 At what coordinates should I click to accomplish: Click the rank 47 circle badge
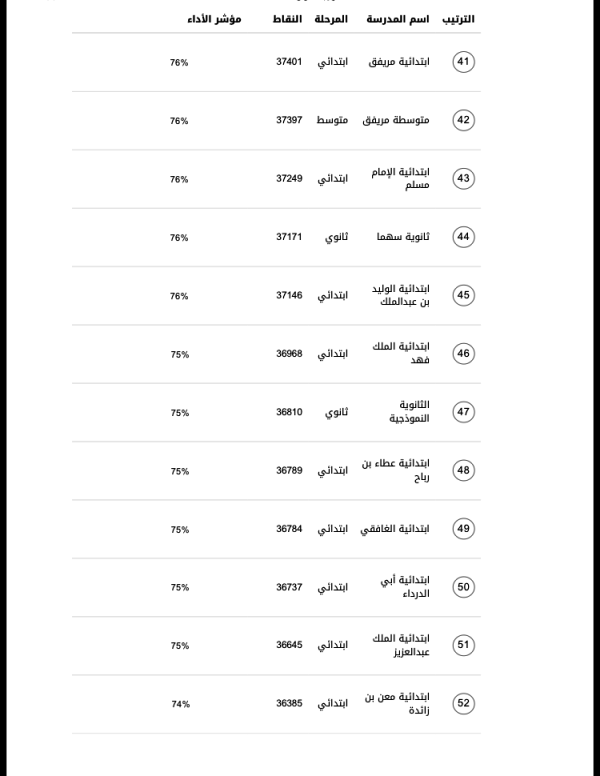pos(463,412)
